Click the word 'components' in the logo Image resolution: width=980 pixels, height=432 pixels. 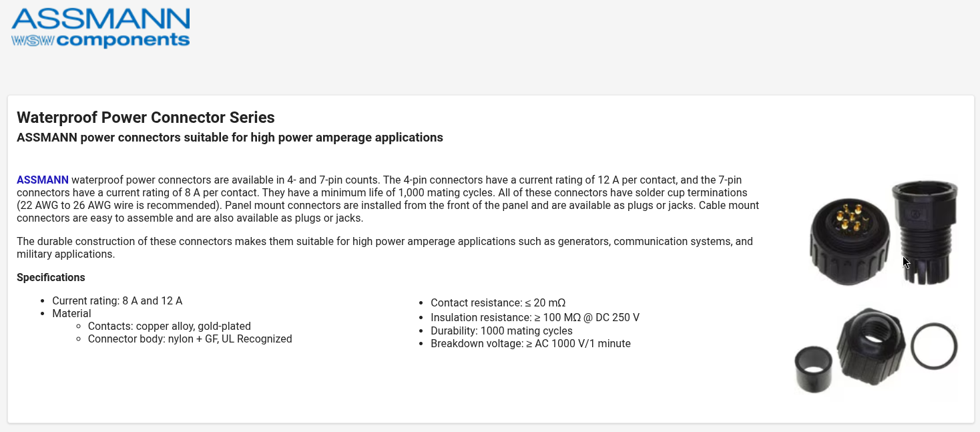pyautogui.click(x=124, y=40)
